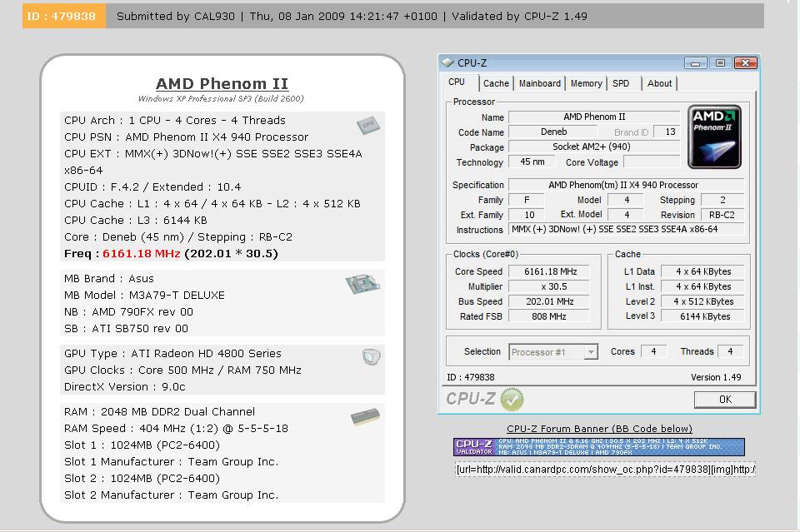Click the CPU chip icon beside CPU Arch
Image resolution: width=800 pixels, height=532 pixels.
(x=367, y=124)
